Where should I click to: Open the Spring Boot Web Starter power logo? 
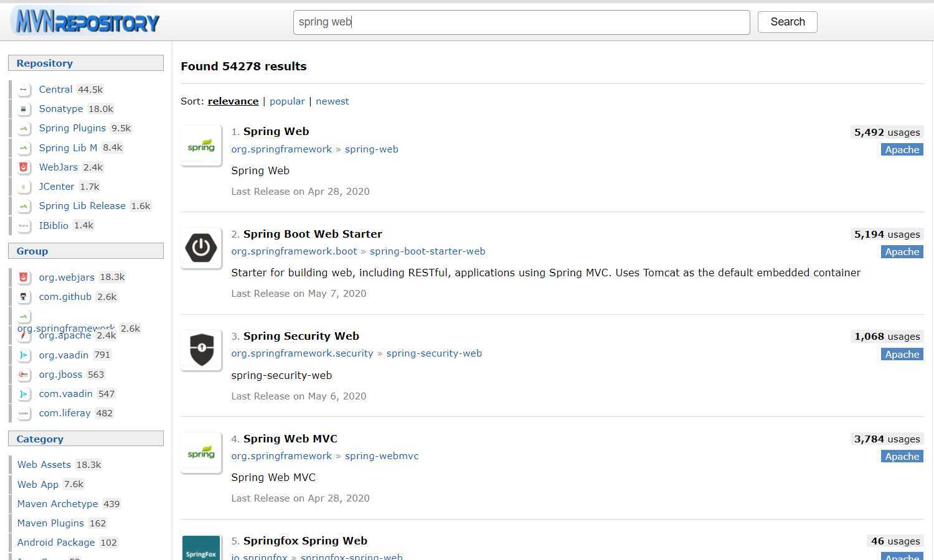[201, 248]
